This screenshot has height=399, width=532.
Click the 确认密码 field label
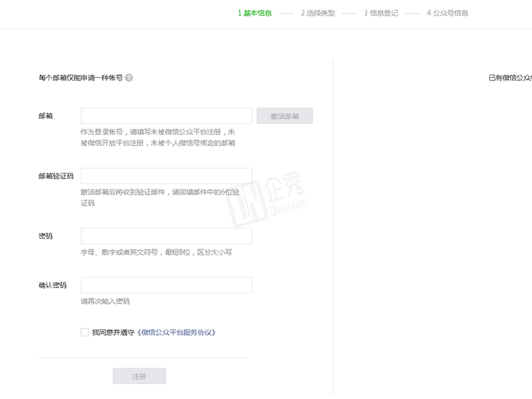click(53, 285)
